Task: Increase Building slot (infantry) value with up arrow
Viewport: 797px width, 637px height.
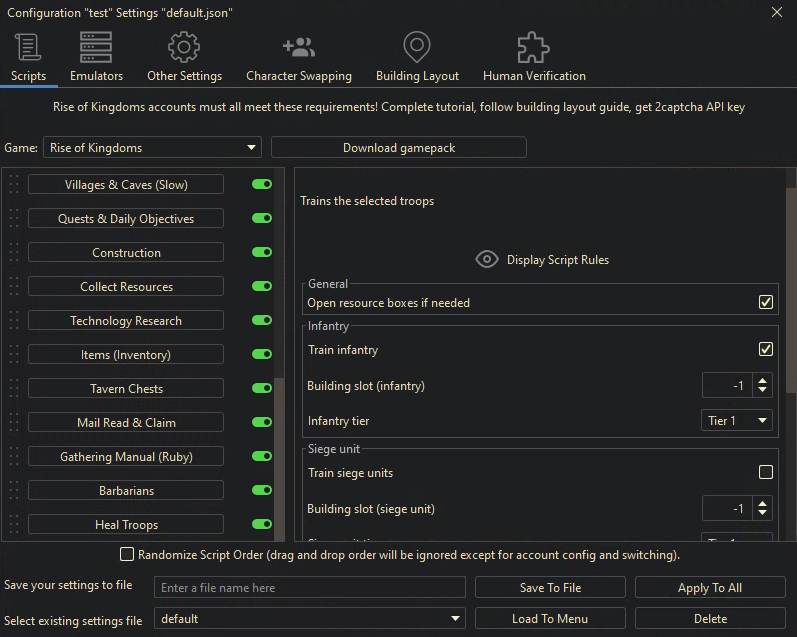Action: [x=763, y=380]
